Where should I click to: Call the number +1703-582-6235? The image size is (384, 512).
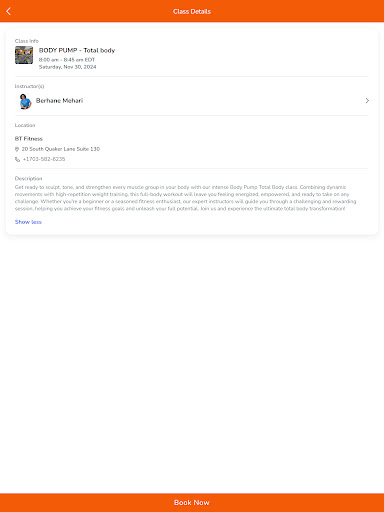pyautogui.click(x=44, y=159)
